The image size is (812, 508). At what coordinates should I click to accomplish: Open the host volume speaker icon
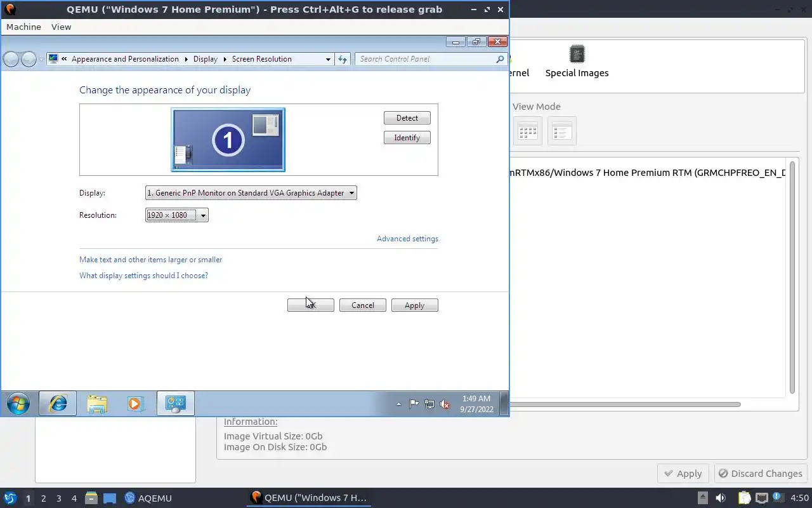point(721,498)
